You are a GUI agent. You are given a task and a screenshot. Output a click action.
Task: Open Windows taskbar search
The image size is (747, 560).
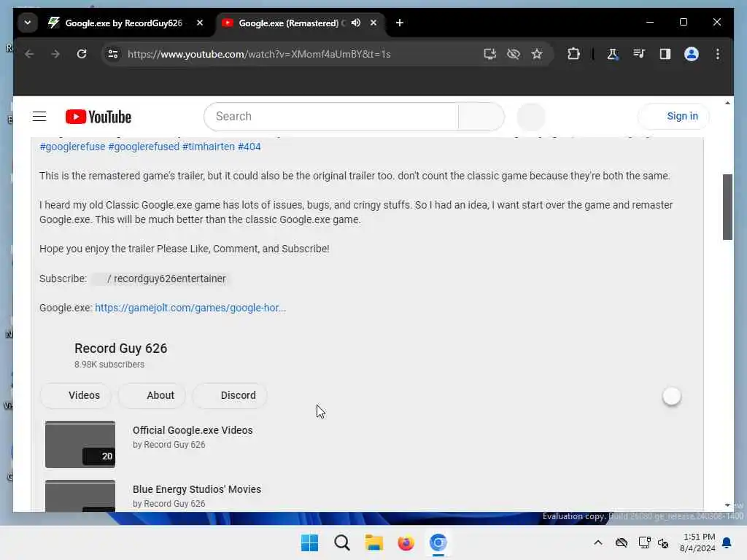tap(341, 542)
